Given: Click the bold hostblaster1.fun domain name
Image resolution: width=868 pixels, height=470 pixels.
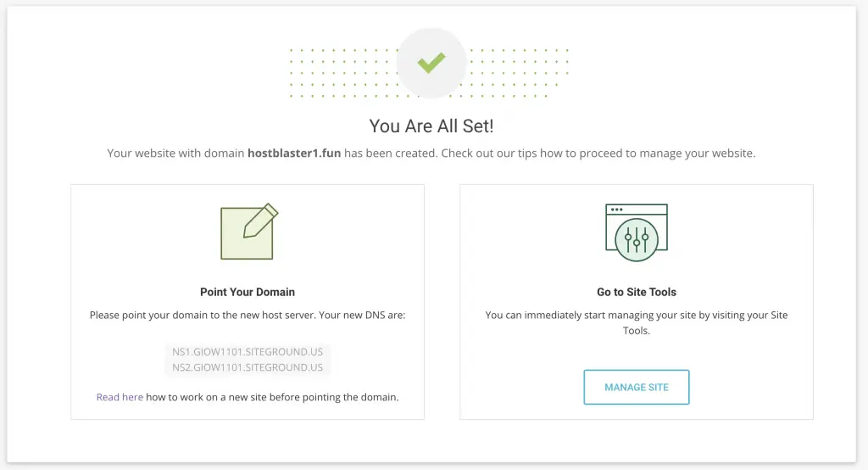Looking at the screenshot, I should [x=294, y=154].
